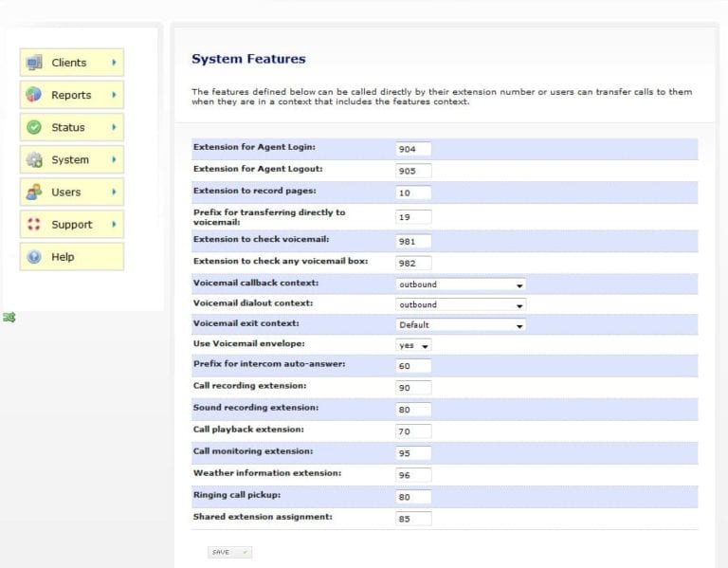The image size is (728, 568).
Task: Click the Support lifebuoy icon
Action: point(34,225)
